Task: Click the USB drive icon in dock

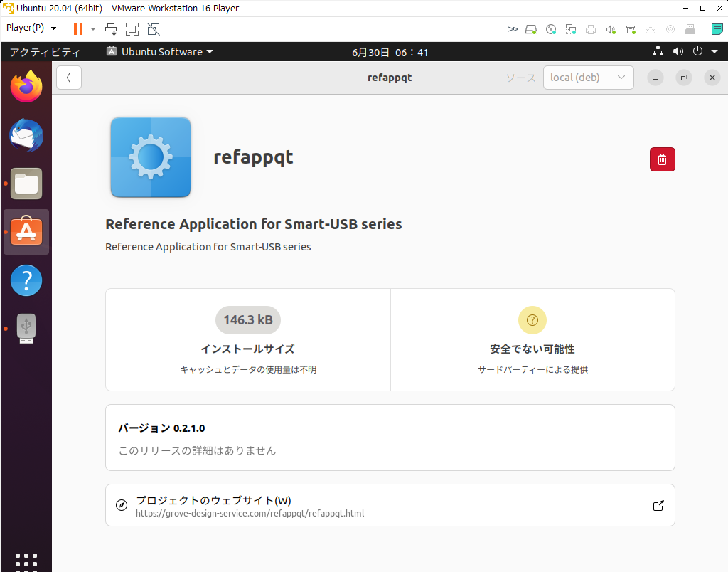Action: point(26,329)
